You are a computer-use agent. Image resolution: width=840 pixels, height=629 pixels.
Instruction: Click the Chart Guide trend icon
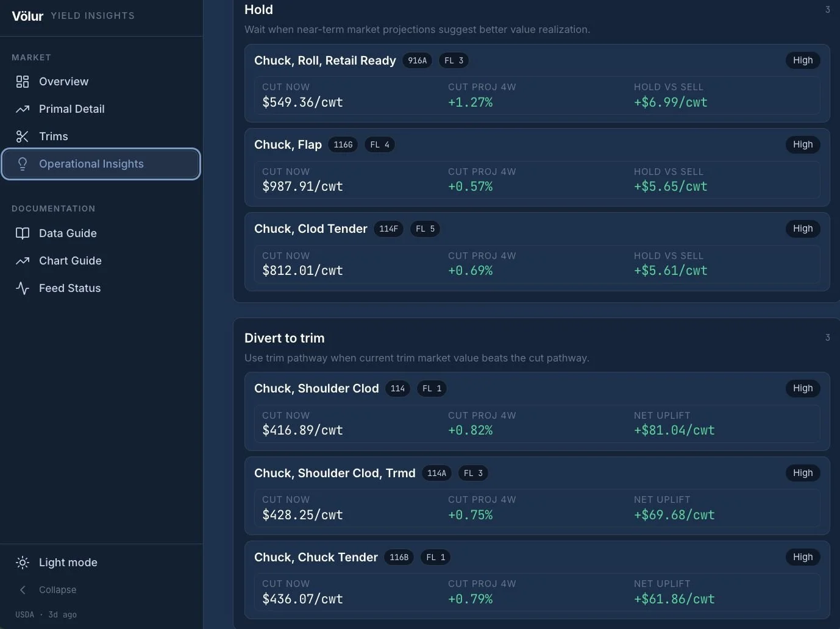[23, 261]
